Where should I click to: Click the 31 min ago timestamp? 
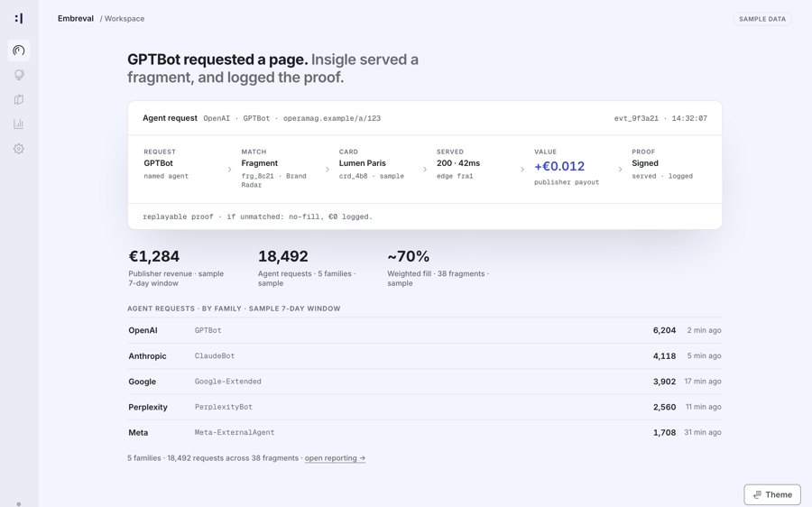coord(703,432)
